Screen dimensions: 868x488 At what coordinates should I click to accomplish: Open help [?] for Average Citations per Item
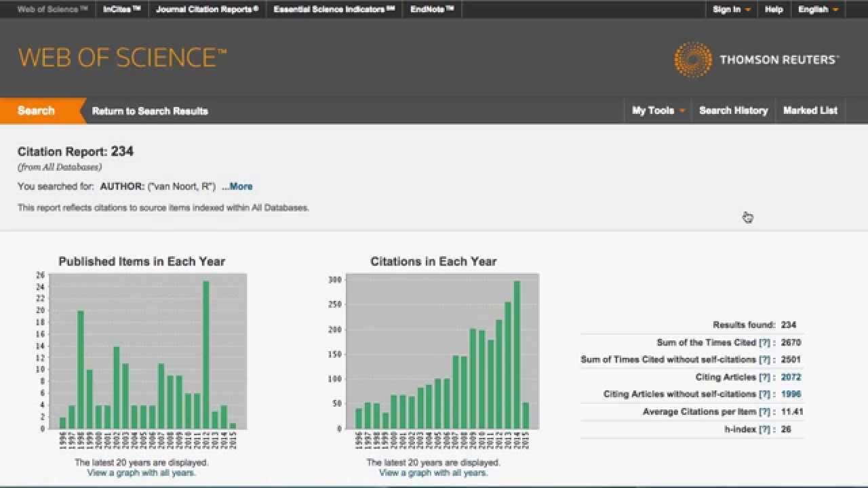click(x=765, y=412)
